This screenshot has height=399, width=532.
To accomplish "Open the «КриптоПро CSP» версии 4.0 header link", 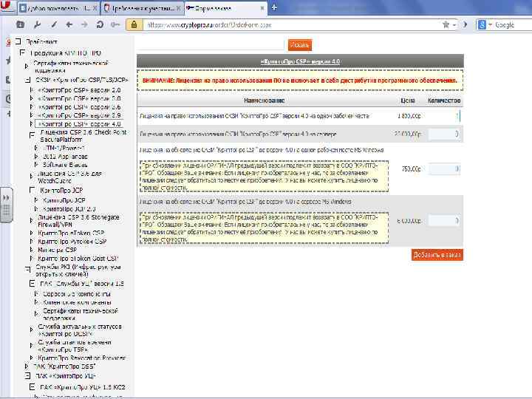I will pos(300,61).
